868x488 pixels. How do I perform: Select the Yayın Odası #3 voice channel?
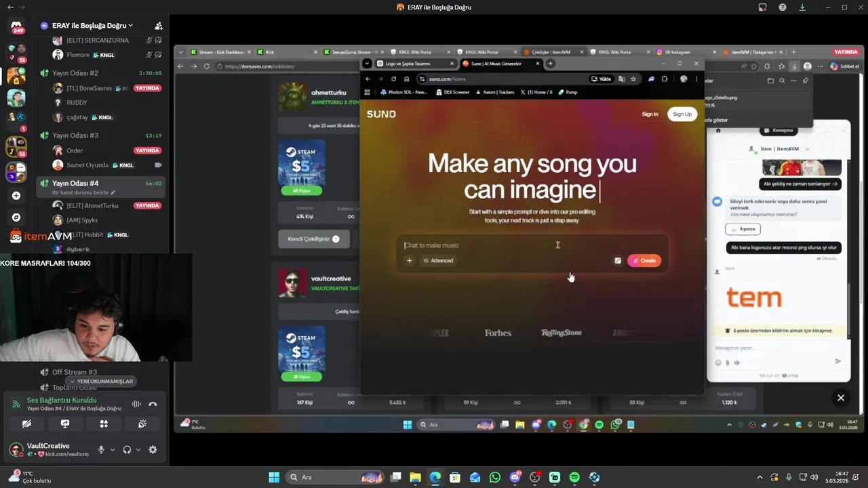click(100, 136)
